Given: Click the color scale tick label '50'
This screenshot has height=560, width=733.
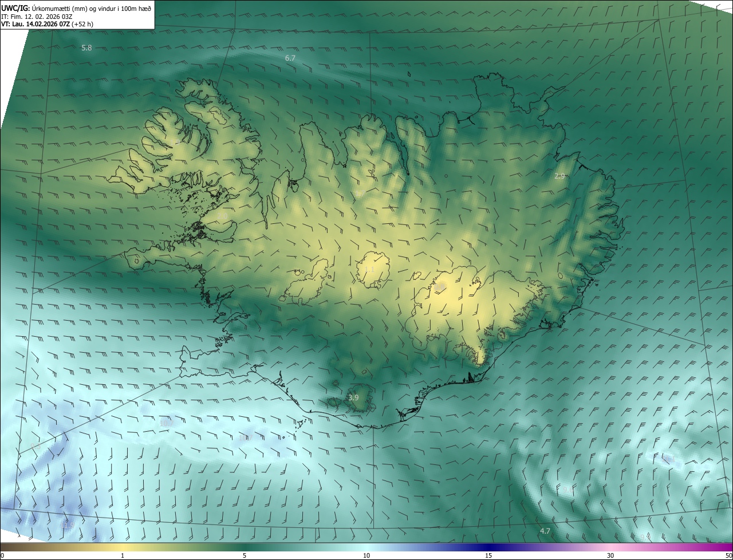Looking at the screenshot, I should [x=729, y=556].
